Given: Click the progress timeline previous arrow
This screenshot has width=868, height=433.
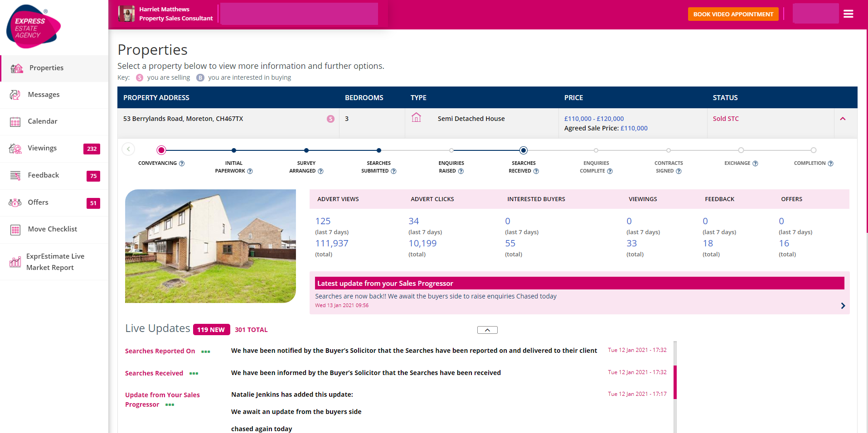Looking at the screenshot, I should click(128, 149).
